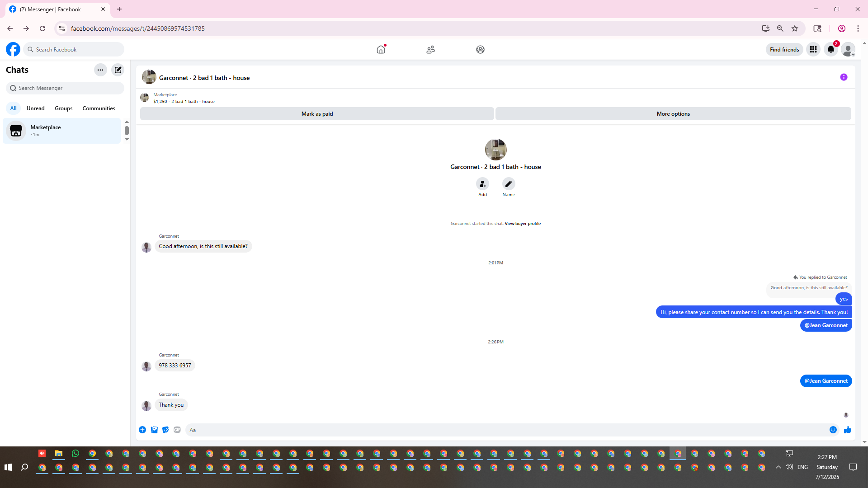Attach a photo using the image icon
The height and width of the screenshot is (488, 868).
coord(154,430)
